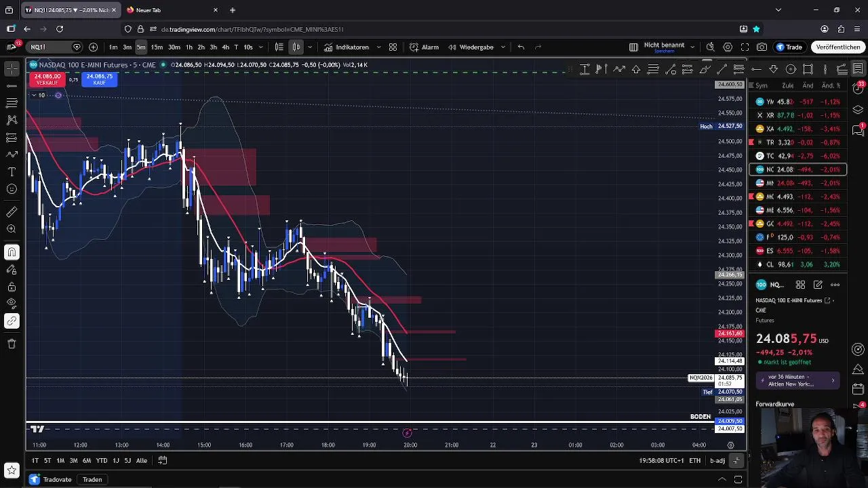The width and height of the screenshot is (868, 488).
Task: Open Tradovate broker panel tab
Action: tap(51, 479)
